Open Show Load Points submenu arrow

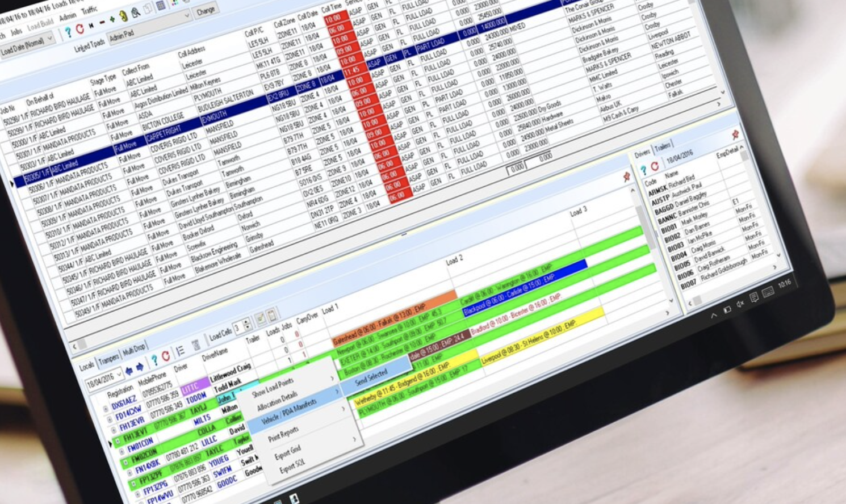click(332, 379)
